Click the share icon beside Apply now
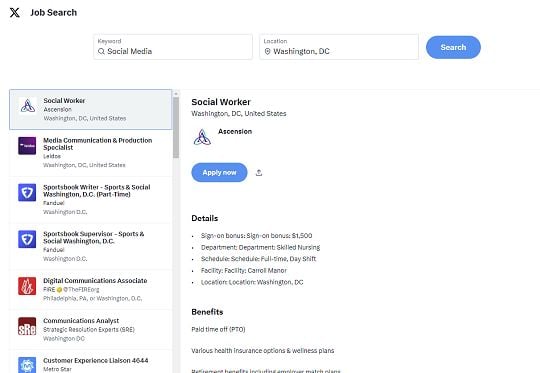Screen dimensions: 540x373 259,173
